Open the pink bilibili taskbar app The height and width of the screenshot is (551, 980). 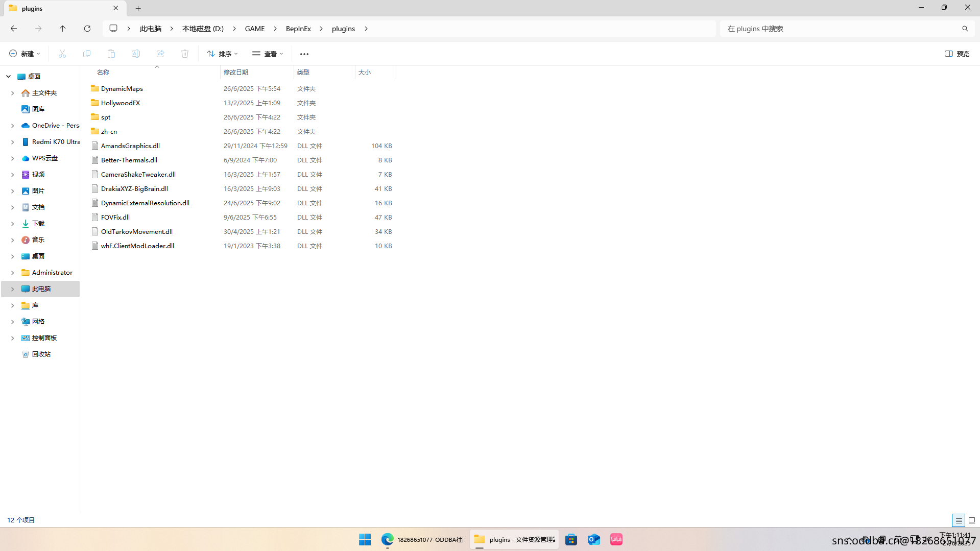click(616, 540)
